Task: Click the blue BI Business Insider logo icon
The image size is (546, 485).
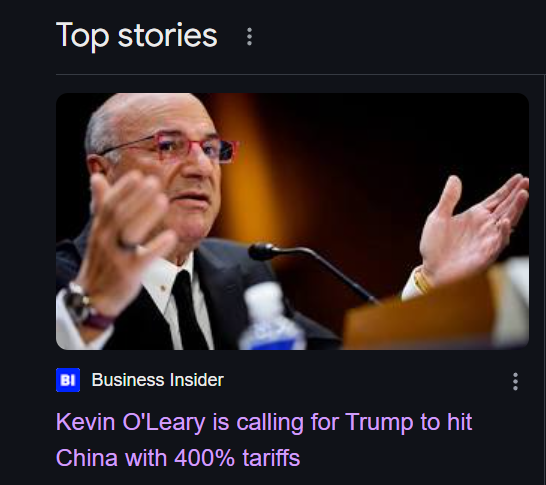Action: coord(68,380)
